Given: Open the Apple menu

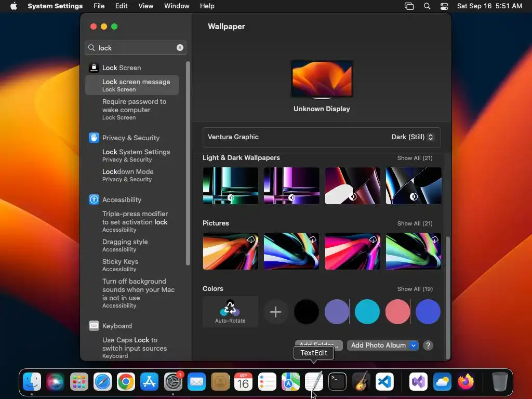Looking at the screenshot, I should click(x=14, y=6).
